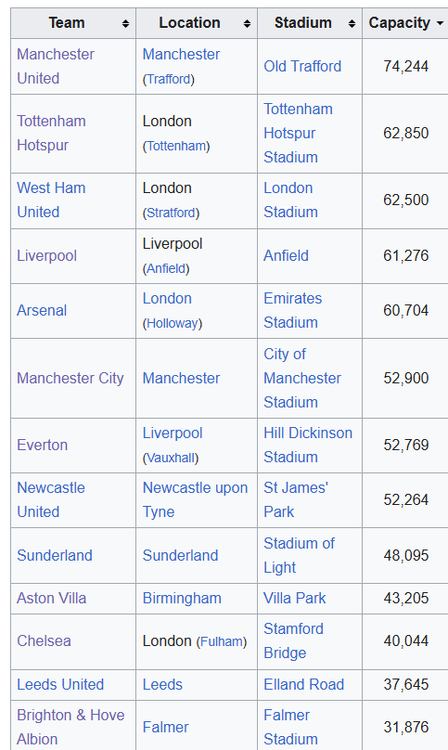Sort table by Stadium column arrows
The width and height of the screenshot is (448, 750).
tap(352, 23)
